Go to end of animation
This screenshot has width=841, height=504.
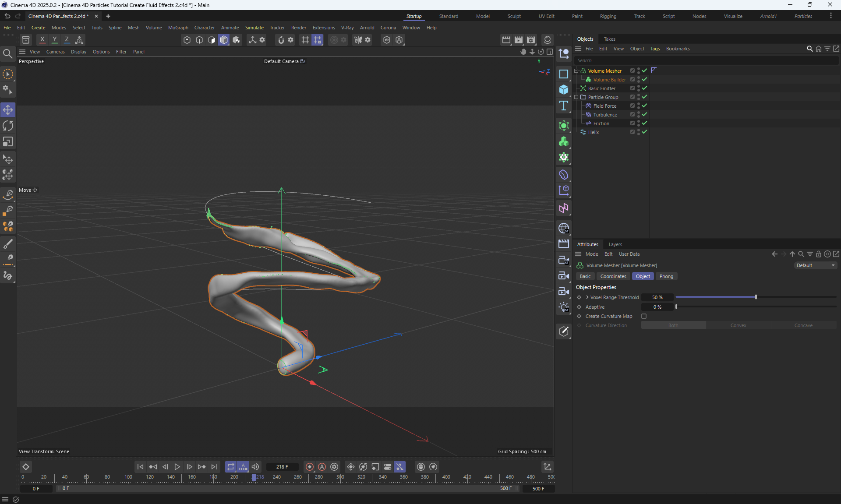(x=214, y=467)
